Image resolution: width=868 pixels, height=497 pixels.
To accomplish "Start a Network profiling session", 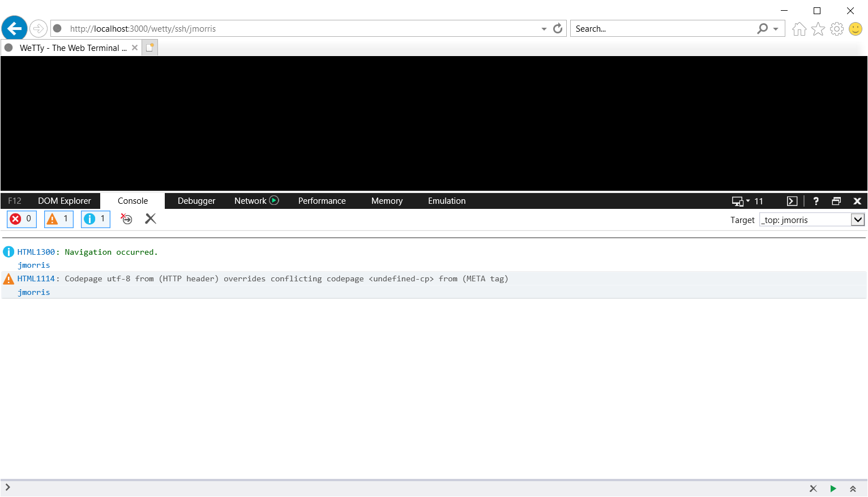I will point(274,200).
